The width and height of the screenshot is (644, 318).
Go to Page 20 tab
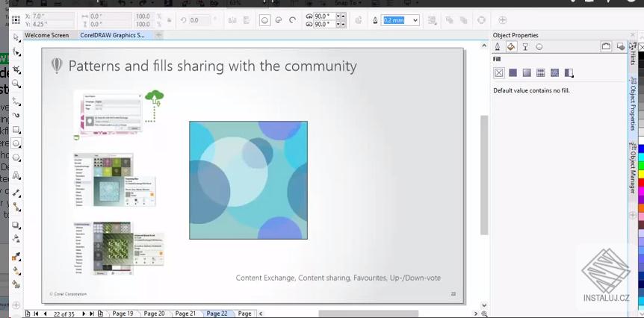tap(154, 314)
